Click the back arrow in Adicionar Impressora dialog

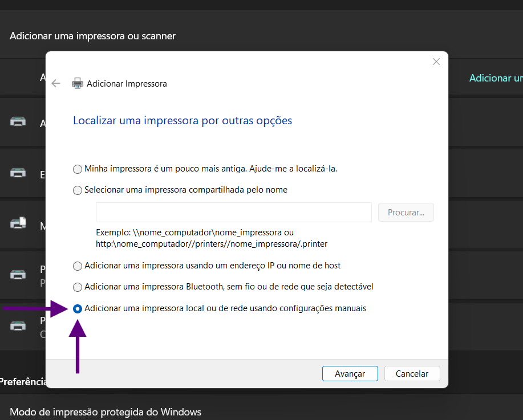click(x=56, y=83)
